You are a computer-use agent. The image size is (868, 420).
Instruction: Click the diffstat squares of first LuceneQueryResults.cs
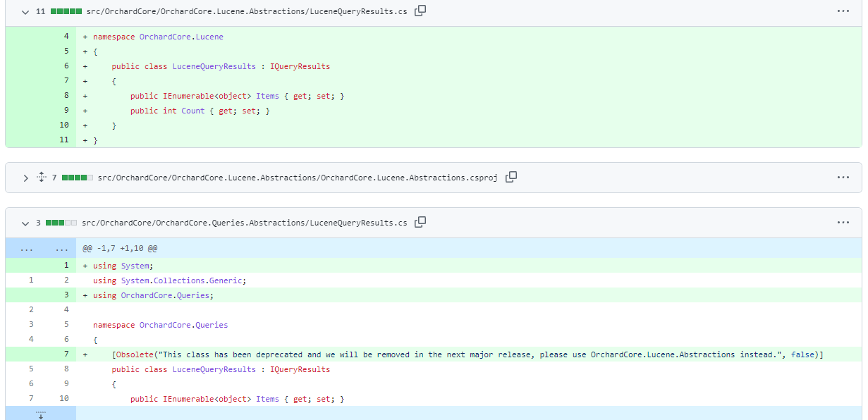tap(66, 11)
